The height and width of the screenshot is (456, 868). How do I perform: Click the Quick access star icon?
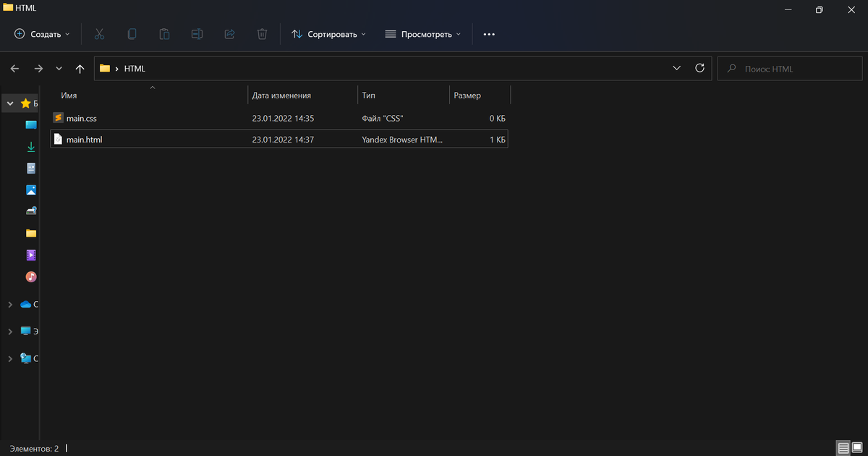point(26,104)
